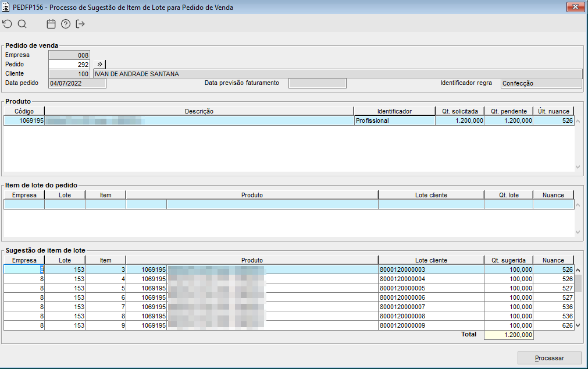Screen dimensions: 588x369
Task: Open the help question mark icon
Action: tap(66, 24)
